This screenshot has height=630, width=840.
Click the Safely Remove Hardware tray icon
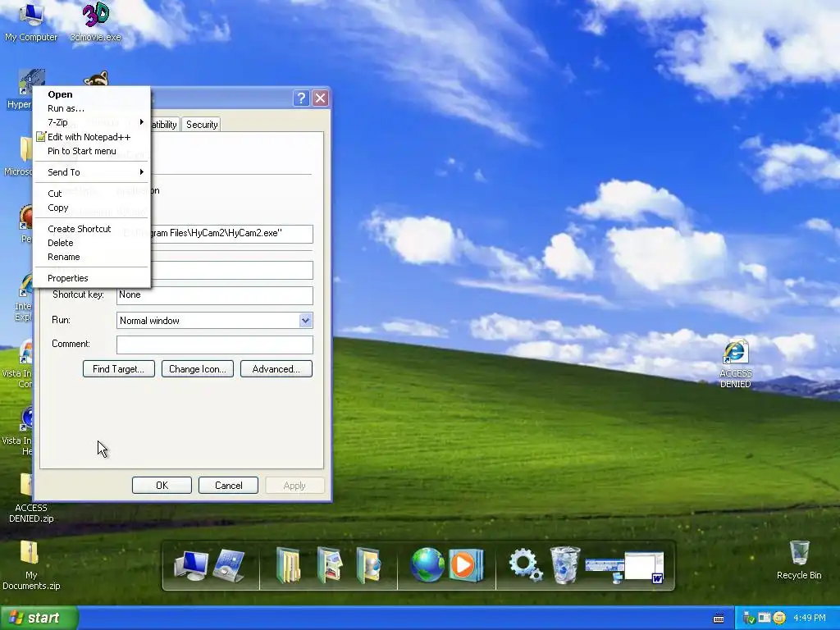tap(749, 618)
